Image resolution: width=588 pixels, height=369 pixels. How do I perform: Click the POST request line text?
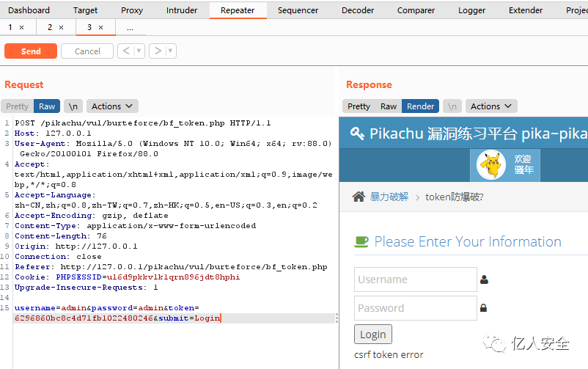click(142, 123)
